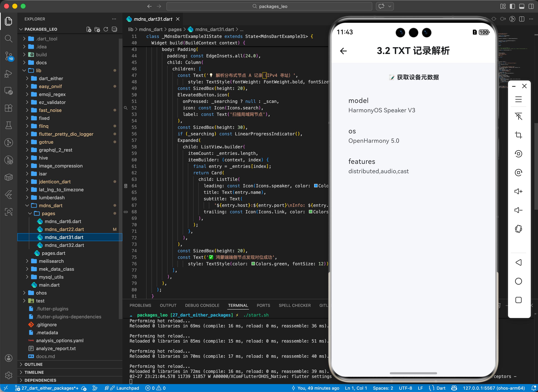Toggle secondary side bar layout button

point(531,6)
